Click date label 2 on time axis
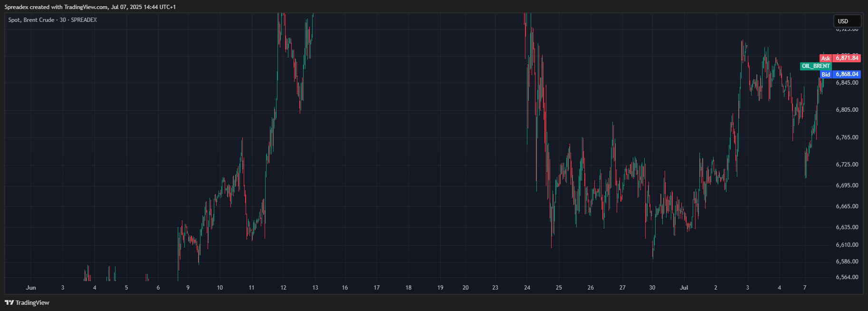 (x=715, y=288)
